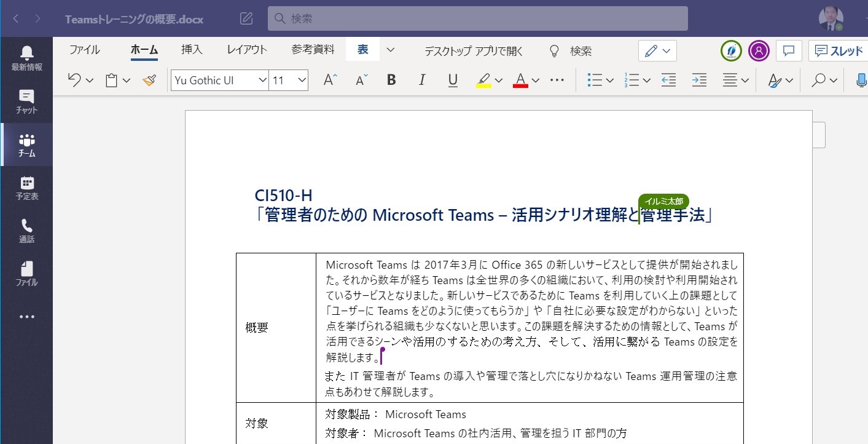Open more font options ellipsis
Screen dimensions: 868x444
pos(557,80)
